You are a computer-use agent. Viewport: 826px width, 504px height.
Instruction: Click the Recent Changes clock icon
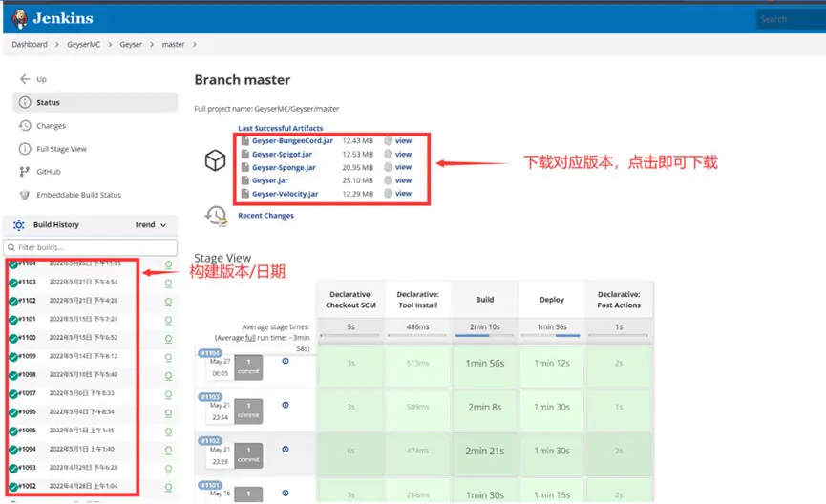(x=216, y=216)
